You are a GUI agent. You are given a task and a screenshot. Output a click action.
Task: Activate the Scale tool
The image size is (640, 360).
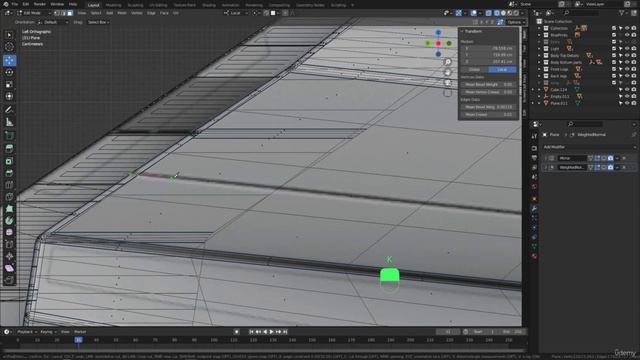pos(9,84)
